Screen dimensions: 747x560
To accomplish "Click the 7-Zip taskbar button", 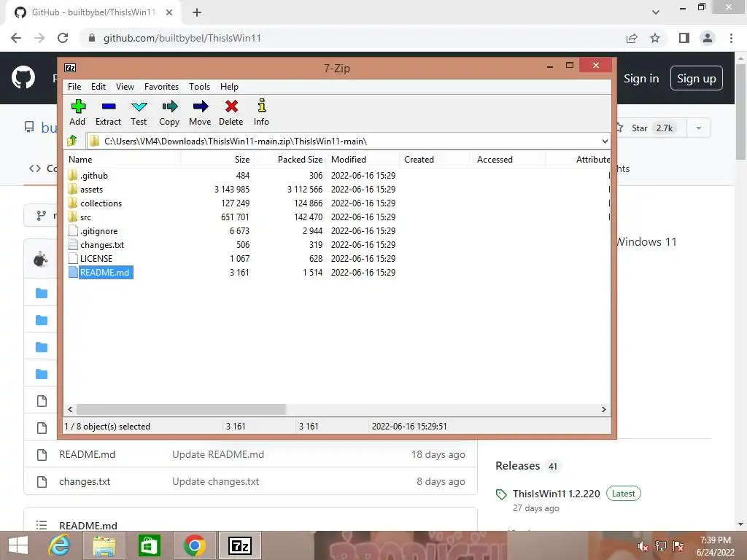I will [240, 545].
